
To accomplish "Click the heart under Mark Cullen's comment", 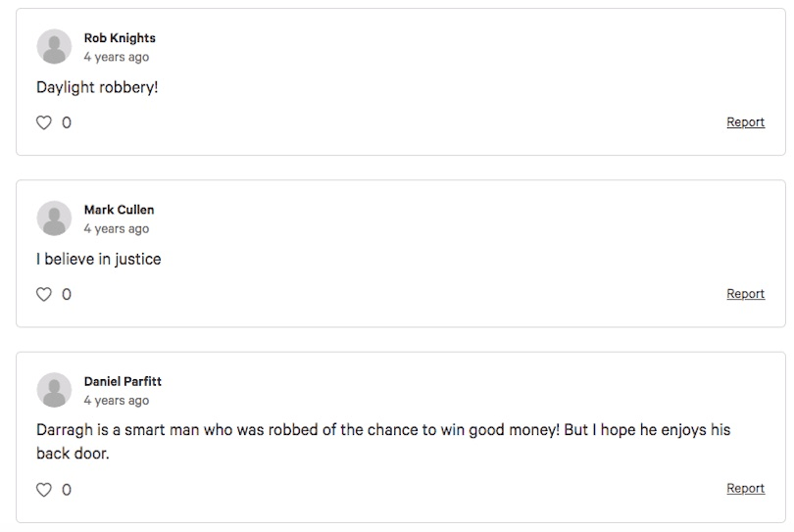I will point(43,294).
